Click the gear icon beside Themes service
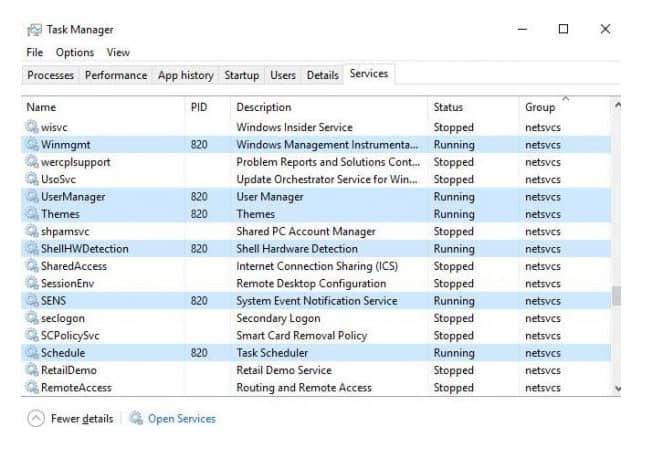 click(x=32, y=214)
